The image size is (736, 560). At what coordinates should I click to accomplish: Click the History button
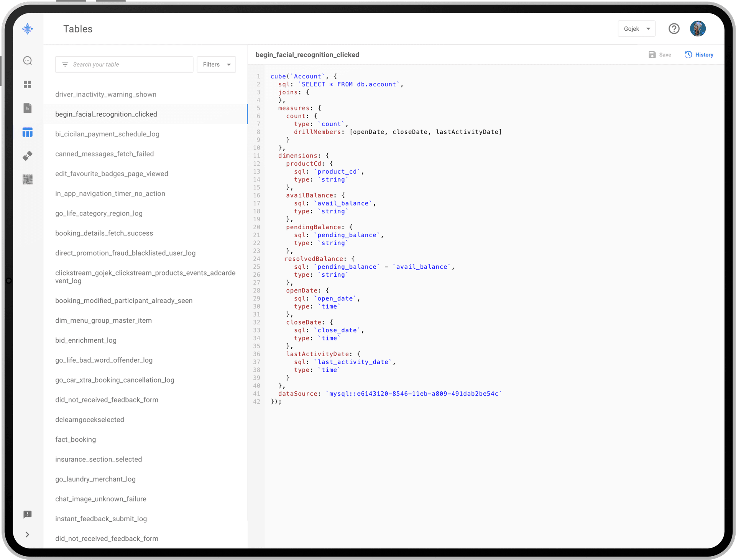[x=699, y=55]
